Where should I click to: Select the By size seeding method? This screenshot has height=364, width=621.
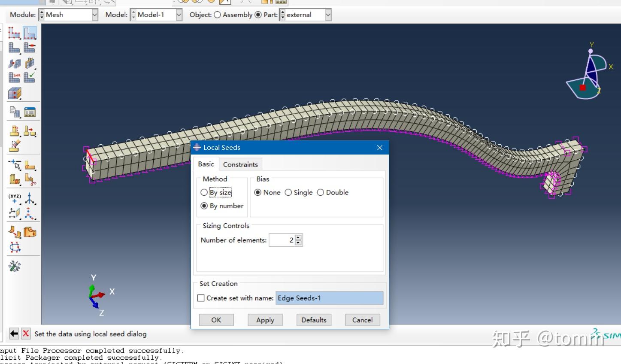204,192
